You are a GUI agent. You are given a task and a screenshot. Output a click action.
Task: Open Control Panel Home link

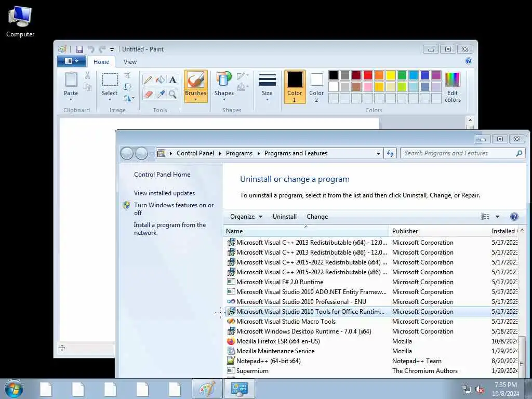point(162,175)
